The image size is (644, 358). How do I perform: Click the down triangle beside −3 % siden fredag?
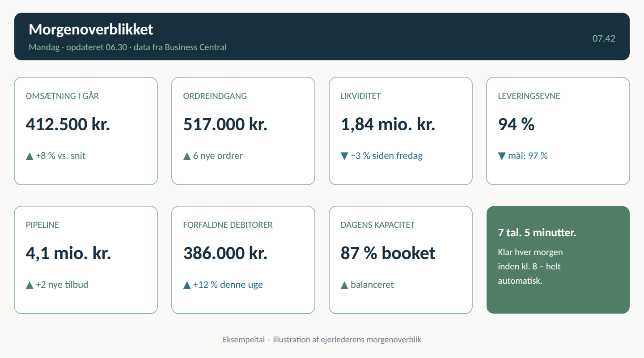344,156
